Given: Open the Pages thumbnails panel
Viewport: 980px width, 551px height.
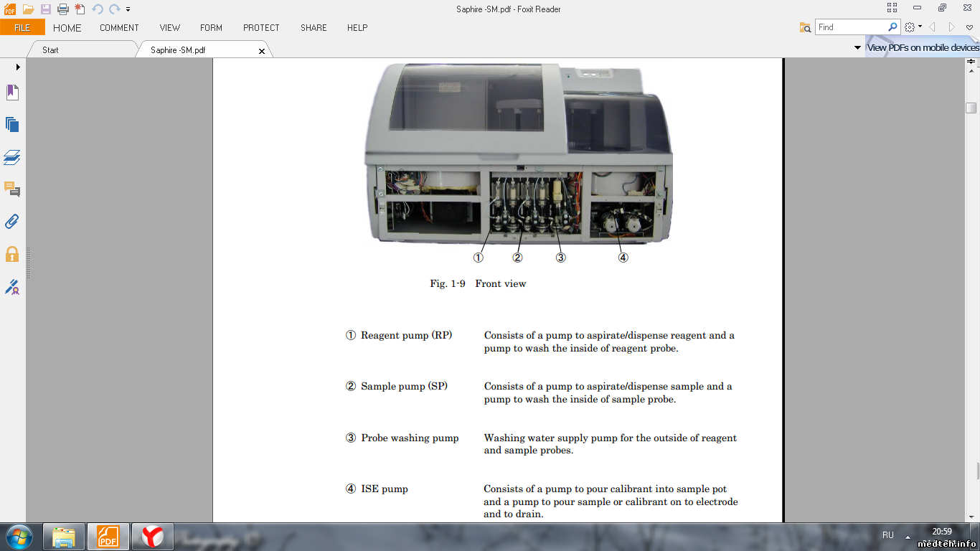Looking at the screenshot, I should point(12,125).
